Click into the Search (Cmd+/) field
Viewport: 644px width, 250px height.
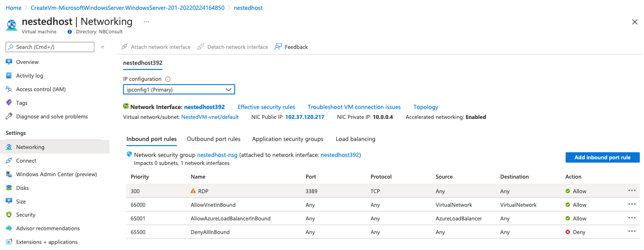[x=50, y=47]
